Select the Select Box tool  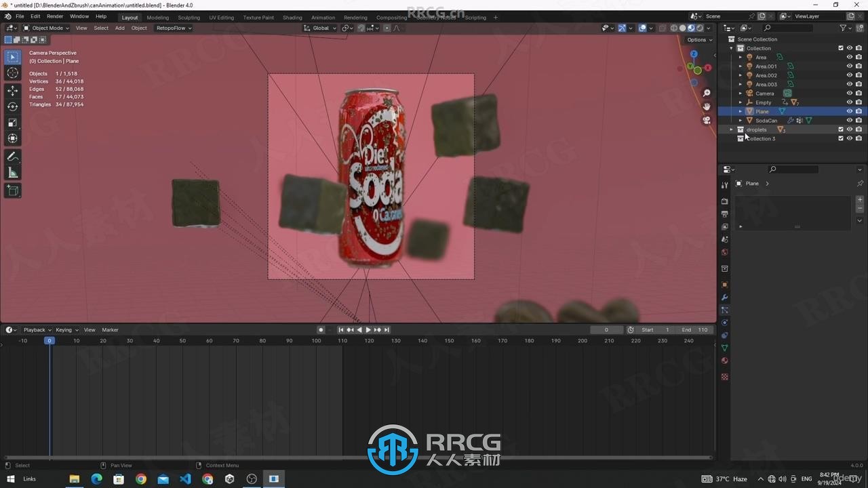(x=13, y=57)
